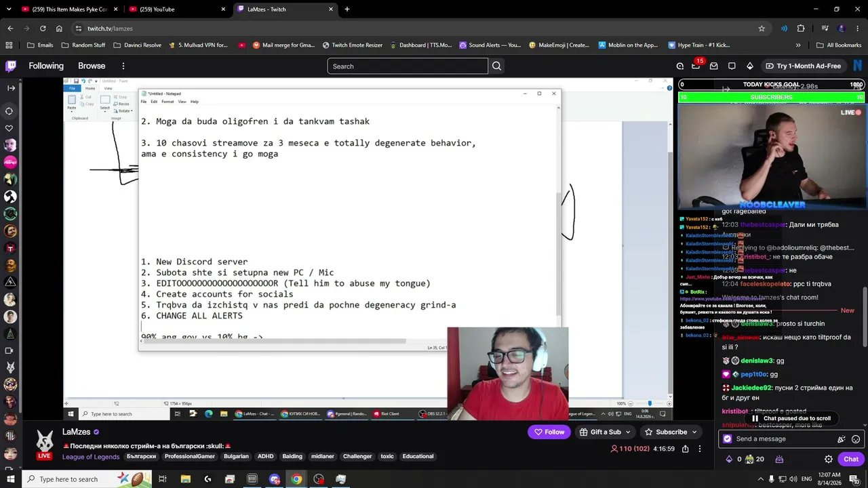This screenshot has width=868, height=488.
Task: Click Chrome icon in the Windows taskbar
Action: (x=296, y=479)
